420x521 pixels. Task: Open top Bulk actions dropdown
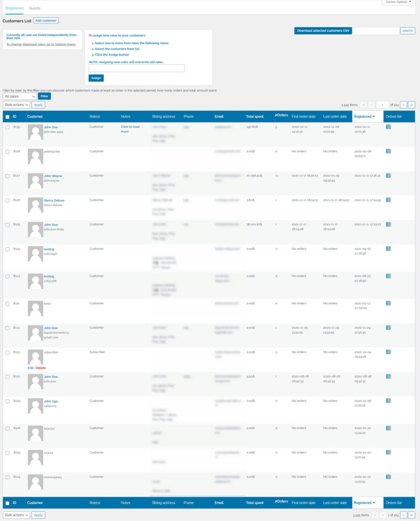click(x=16, y=105)
